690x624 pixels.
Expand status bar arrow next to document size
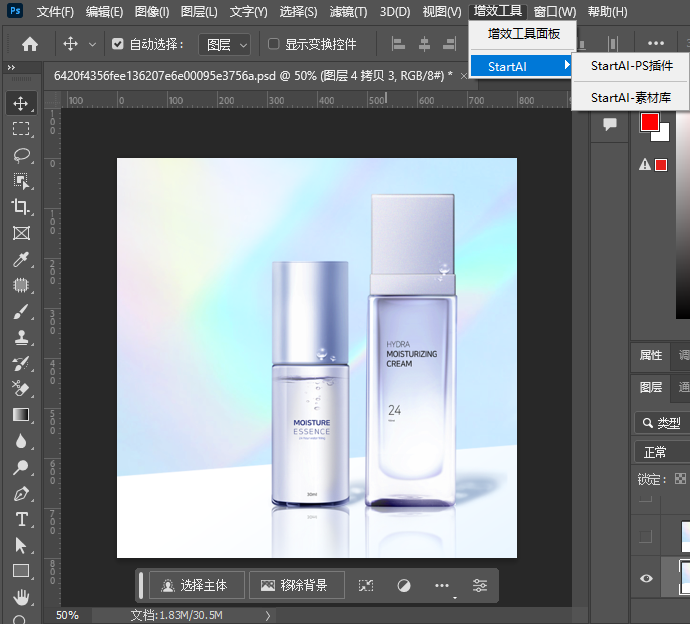tap(268, 615)
